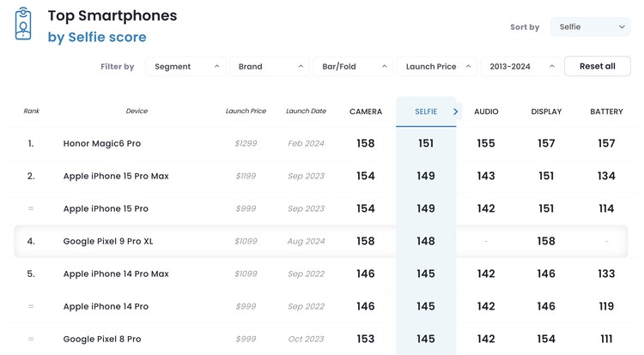This screenshot has width=644, height=355.
Task: Open the 2013-2024 year range dropdown
Action: tap(519, 67)
